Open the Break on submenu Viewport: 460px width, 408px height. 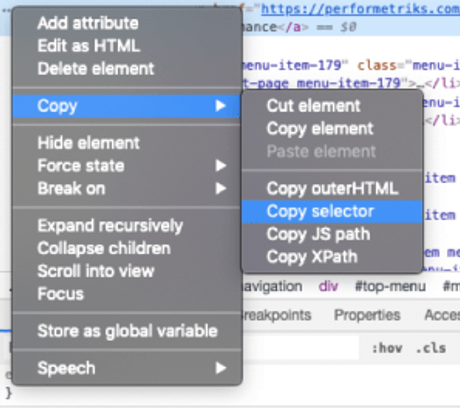pyautogui.click(x=127, y=189)
